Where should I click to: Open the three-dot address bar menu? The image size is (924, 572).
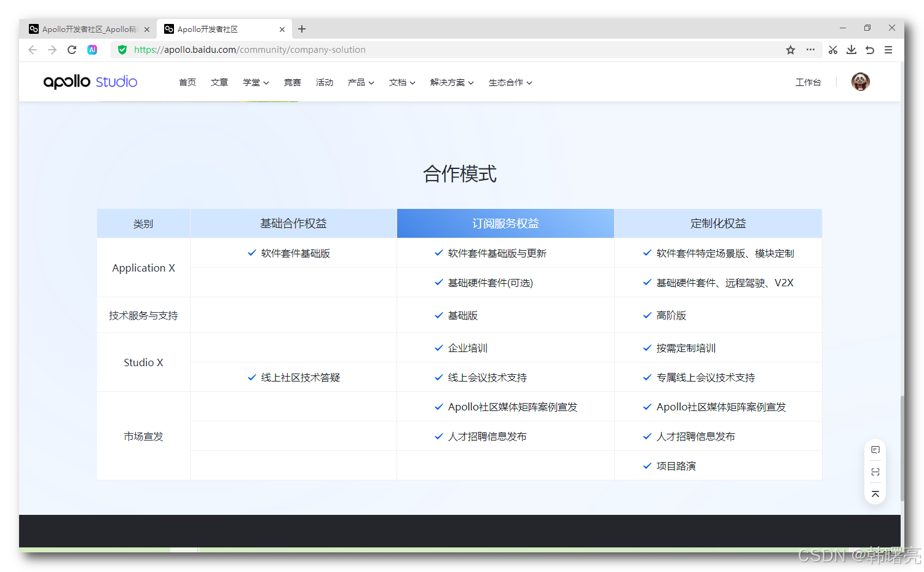coord(811,50)
